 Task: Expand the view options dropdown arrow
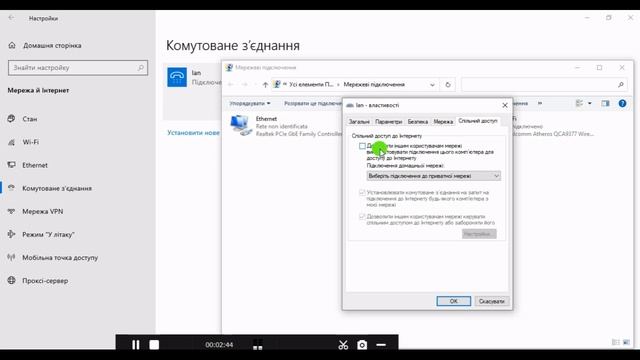point(590,104)
